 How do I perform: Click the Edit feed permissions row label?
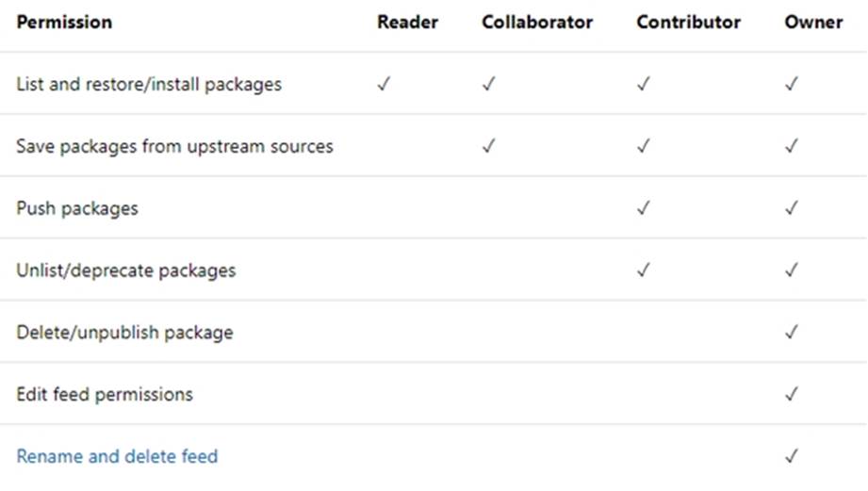105,394
